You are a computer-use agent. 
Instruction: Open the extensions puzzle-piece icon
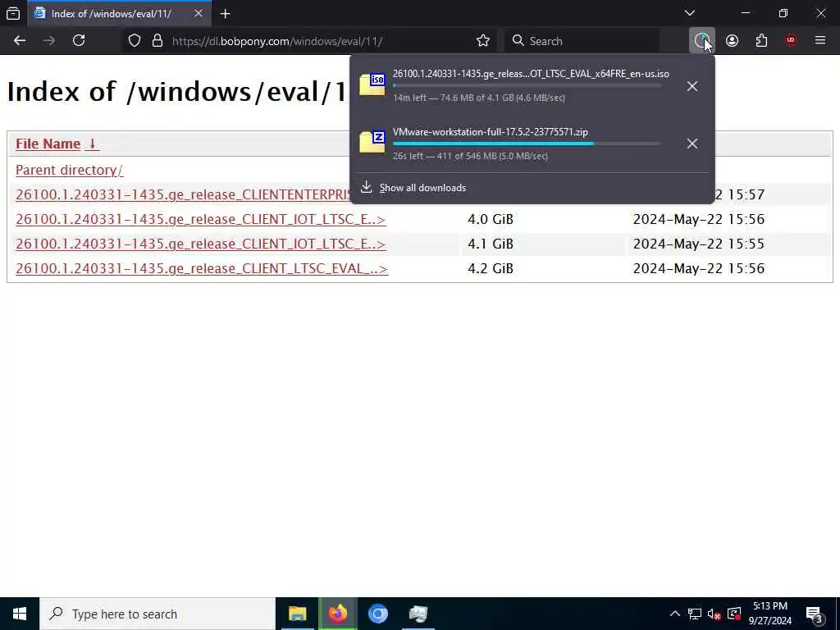tap(761, 41)
